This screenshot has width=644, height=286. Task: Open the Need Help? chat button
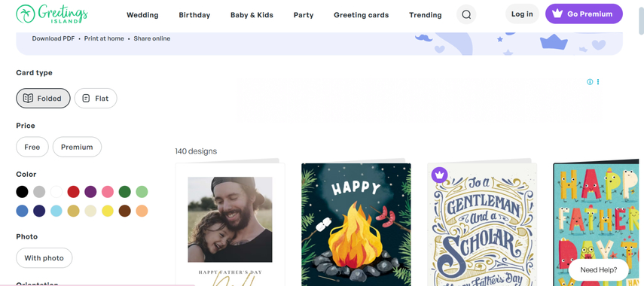coord(598,270)
